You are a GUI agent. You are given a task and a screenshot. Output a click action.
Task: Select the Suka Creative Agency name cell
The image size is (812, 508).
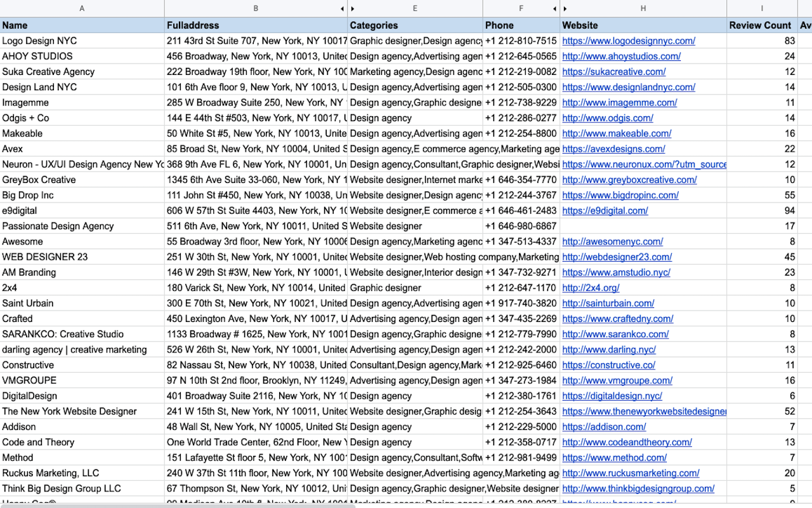(82, 72)
